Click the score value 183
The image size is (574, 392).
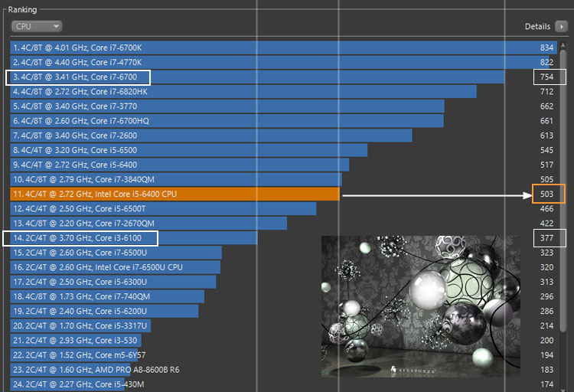tap(546, 370)
